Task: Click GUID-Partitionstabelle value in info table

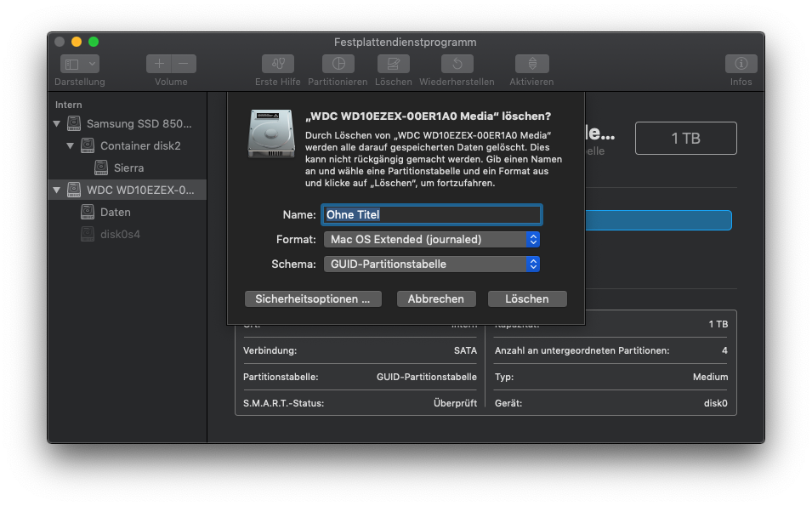Action: click(426, 377)
